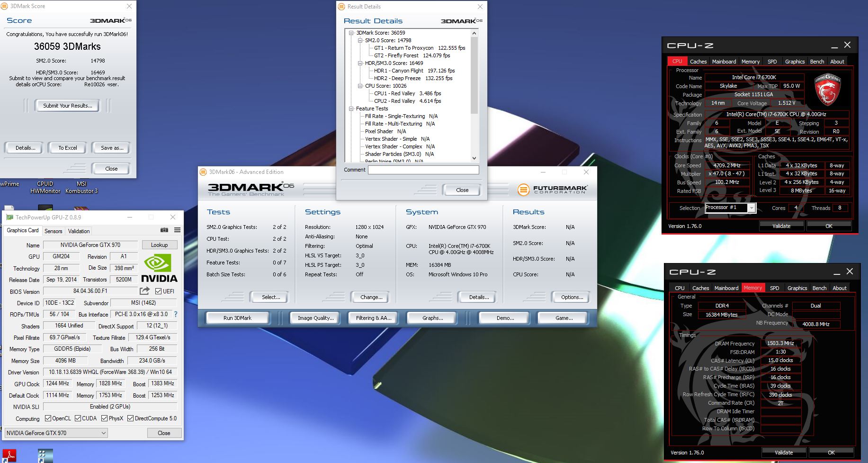Screen dimensions: 868x463
Task: Click the GPU Name field NVIDIA GeForce GTX 970
Action: (x=90, y=245)
